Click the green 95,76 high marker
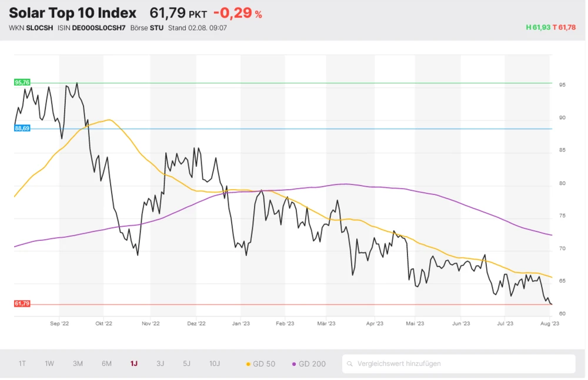 pos(22,83)
